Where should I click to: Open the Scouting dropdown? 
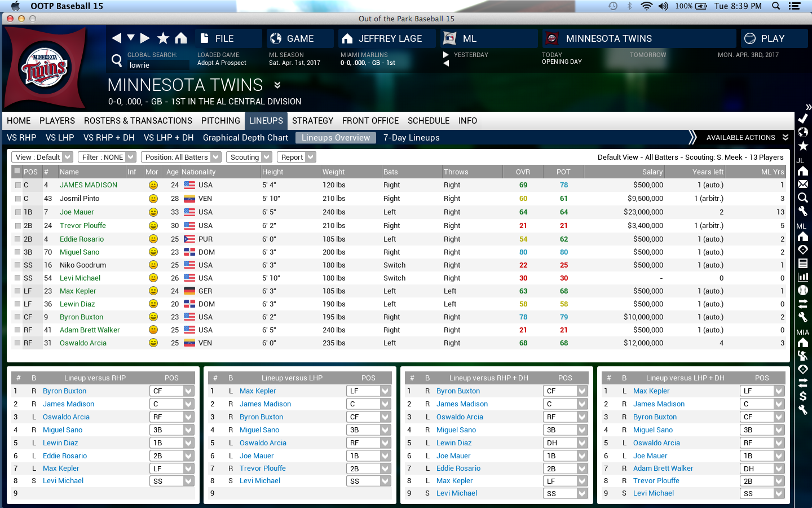(249, 157)
